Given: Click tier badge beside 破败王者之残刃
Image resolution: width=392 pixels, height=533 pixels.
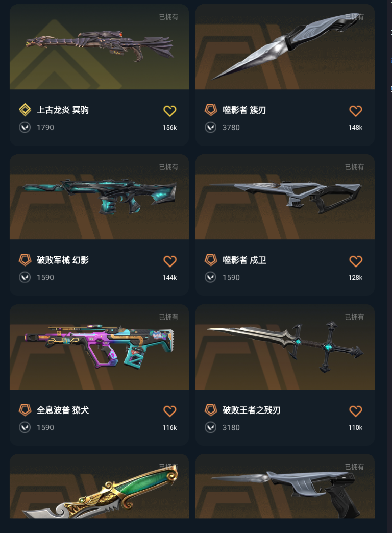Looking at the screenshot, I should (211, 410).
